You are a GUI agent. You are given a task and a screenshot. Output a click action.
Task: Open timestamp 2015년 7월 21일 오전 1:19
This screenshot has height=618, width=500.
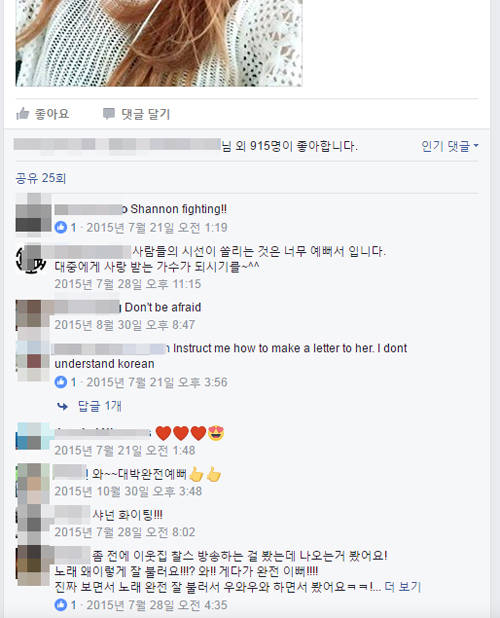157,227
